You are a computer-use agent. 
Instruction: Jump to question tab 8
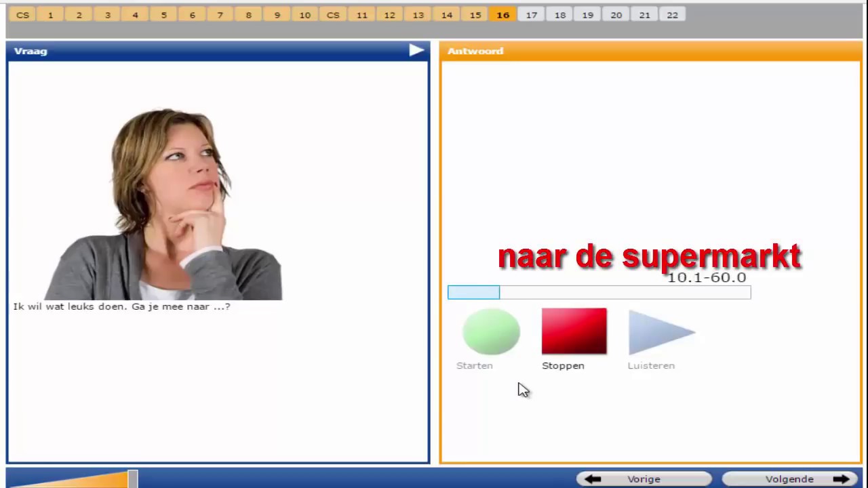248,15
